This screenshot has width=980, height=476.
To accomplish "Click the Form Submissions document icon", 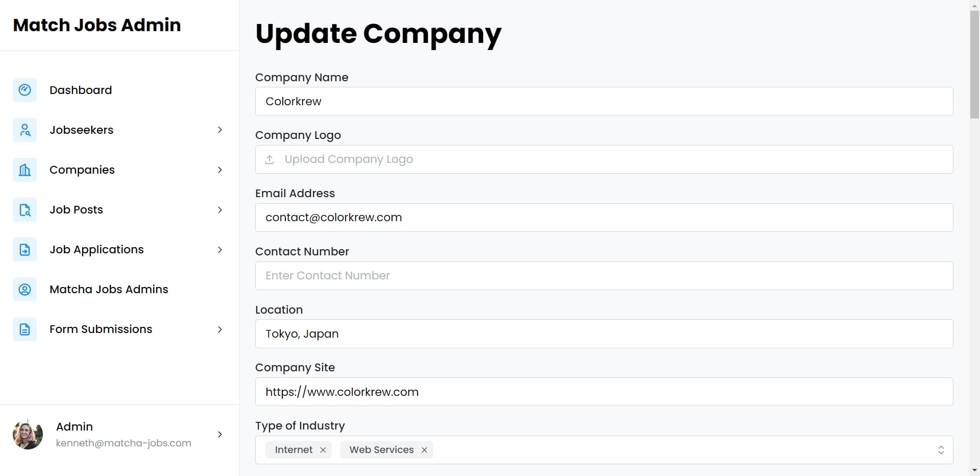I will pos(24,329).
